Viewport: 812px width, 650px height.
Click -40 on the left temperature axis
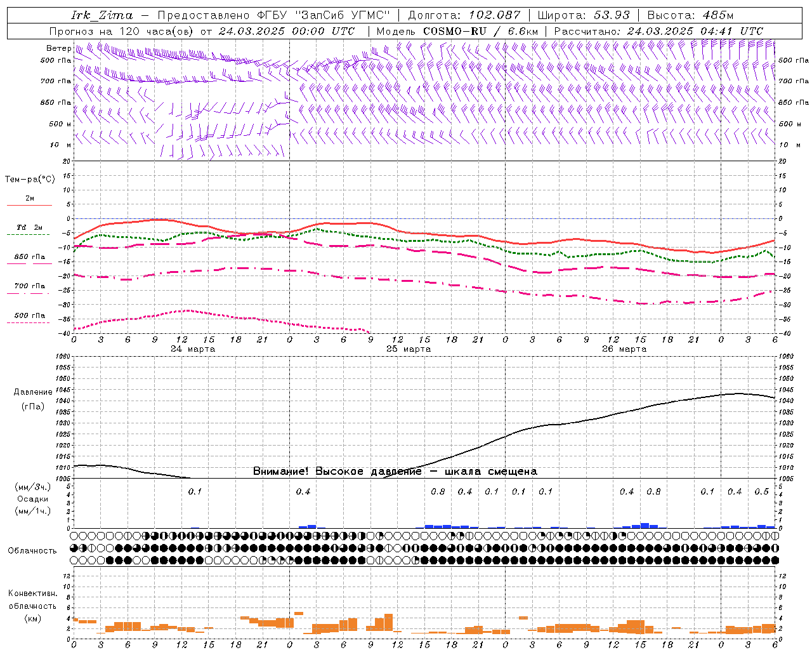click(x=64, y=333)
